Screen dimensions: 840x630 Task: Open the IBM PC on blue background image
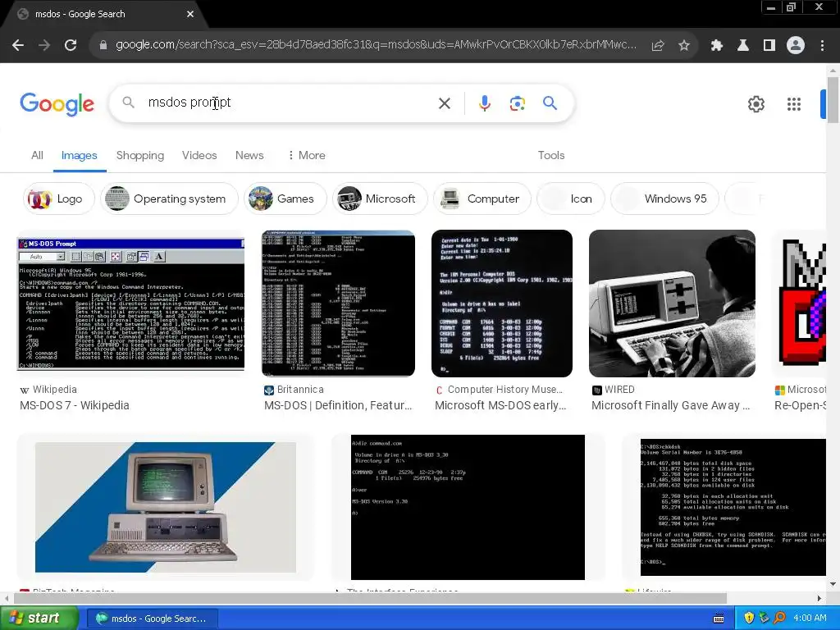click(x=166, y=507)
